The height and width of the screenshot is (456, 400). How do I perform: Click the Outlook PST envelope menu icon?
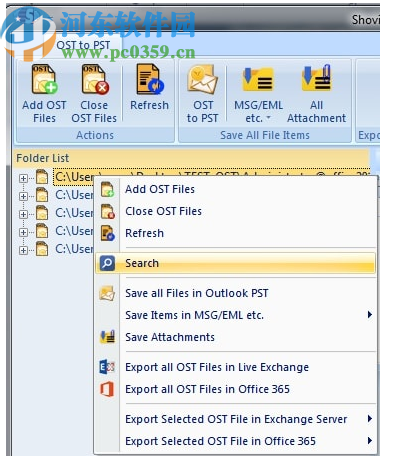coord(107,293)
